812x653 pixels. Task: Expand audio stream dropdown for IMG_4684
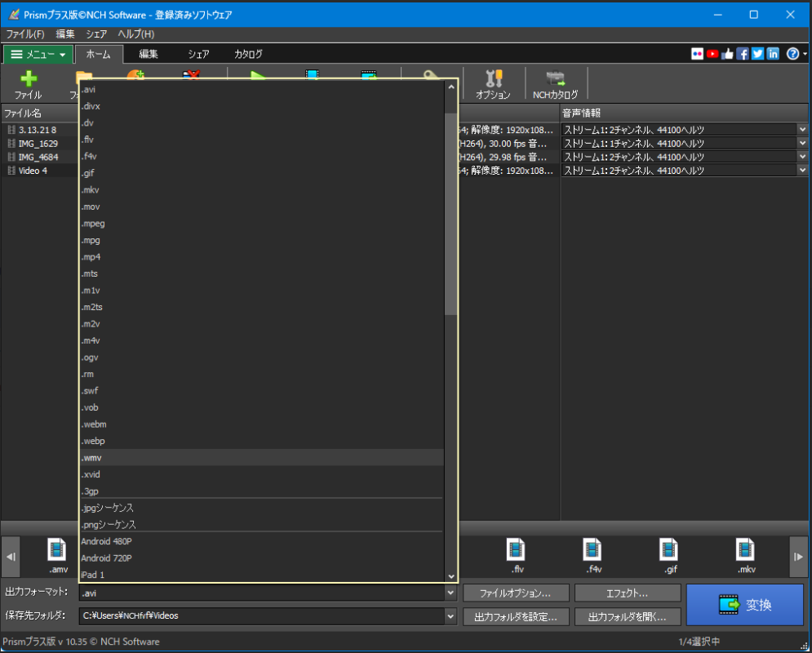[802, 157]
